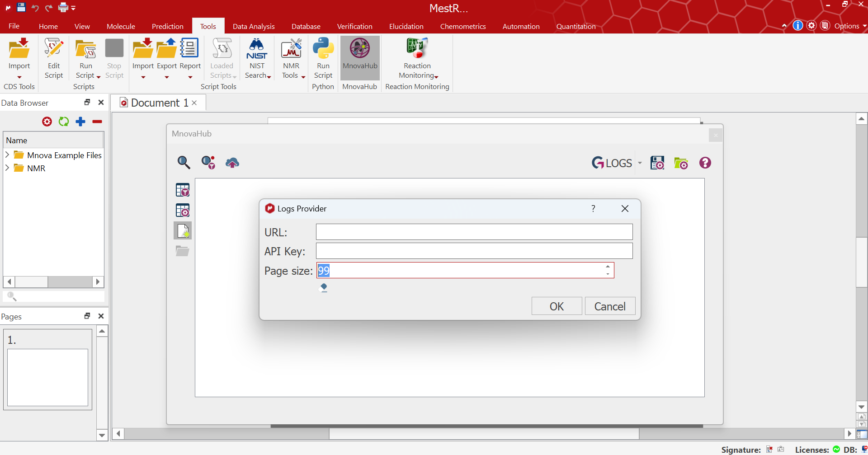
Task: Open the LOGS provider dropdown arrow
Action: tap(640, 163)
